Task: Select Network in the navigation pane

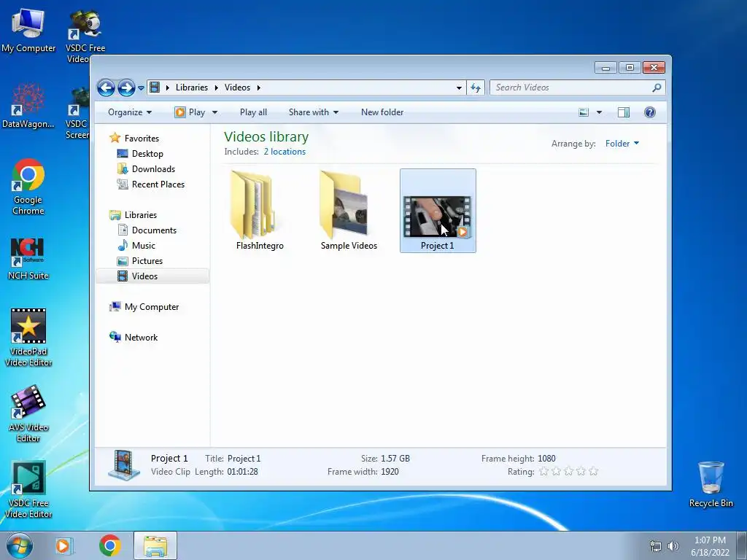Action: tap(141, 337)
